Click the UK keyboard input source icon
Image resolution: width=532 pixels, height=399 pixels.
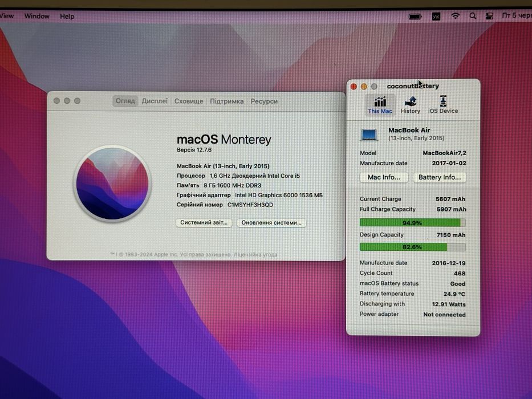click(x=436, y=17)
